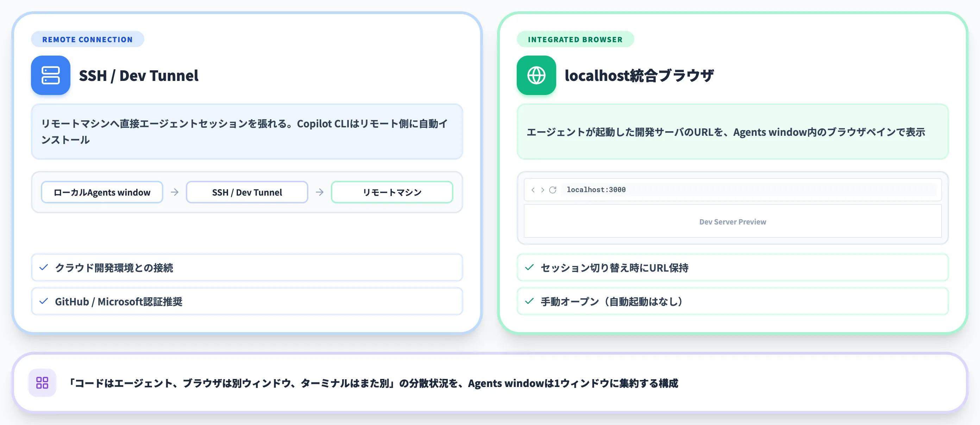This screenshot has width=980, height=425.
Task: Click the checkmark next to セッション切り替え時にURL保持
Action: [x=529, y=267]
